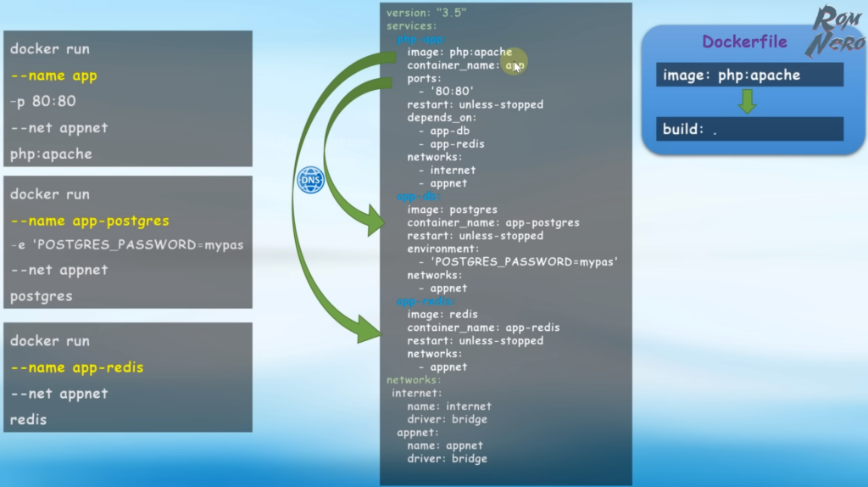Click the green down arrow in Dockerfile panel

746,101
